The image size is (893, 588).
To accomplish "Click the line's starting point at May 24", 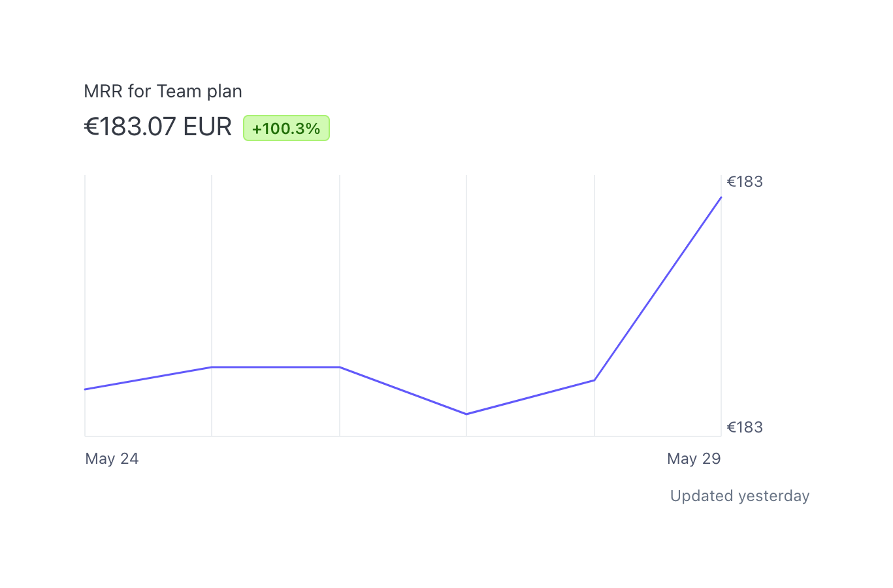I will tap(86, 389).
